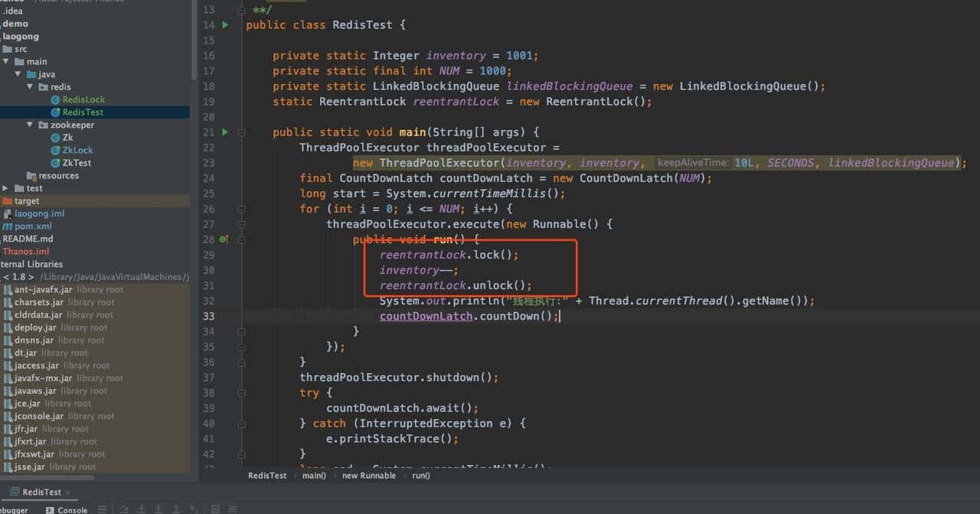
Task: Toggle code fold marker on line 21
Action: click(x=241, y=132)
